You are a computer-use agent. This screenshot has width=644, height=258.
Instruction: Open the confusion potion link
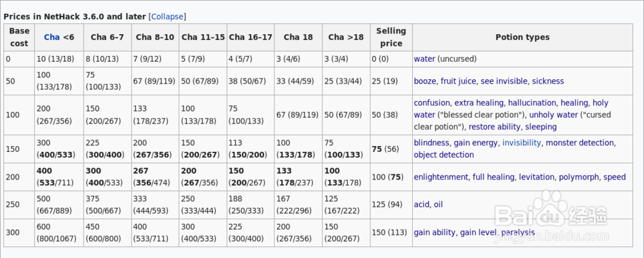(431, 102)
